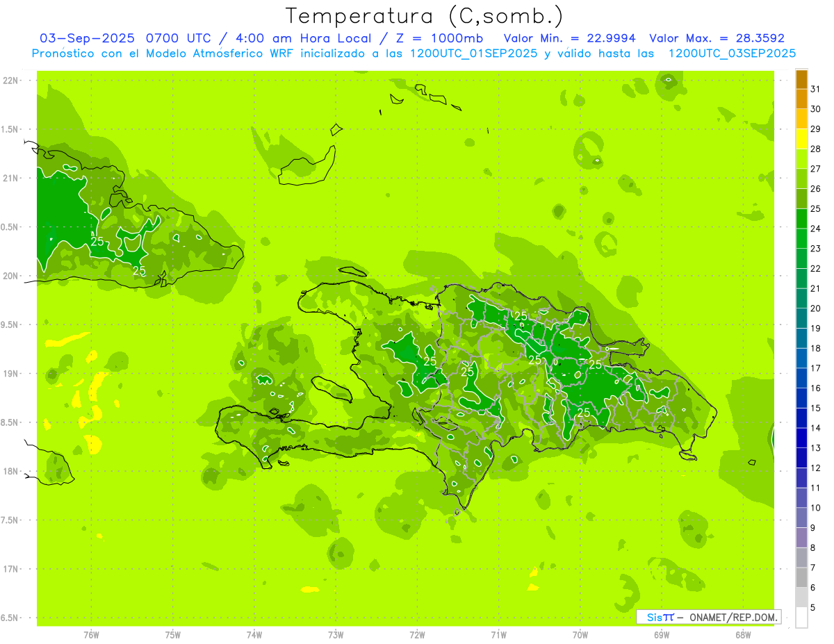Click the '8' value on the color scale
This screenshot has width=834, height=644.
(x=813, y=548)
